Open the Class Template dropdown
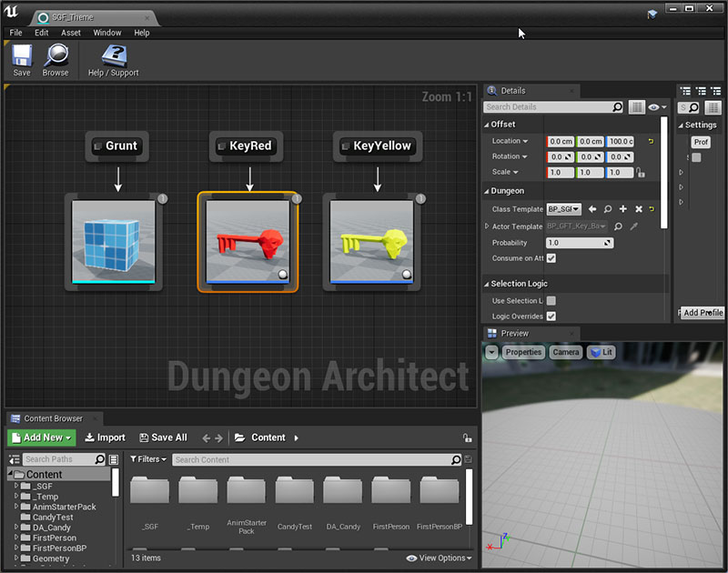The width and height of the screenshot is (728, 573). [x=563, y=209]
